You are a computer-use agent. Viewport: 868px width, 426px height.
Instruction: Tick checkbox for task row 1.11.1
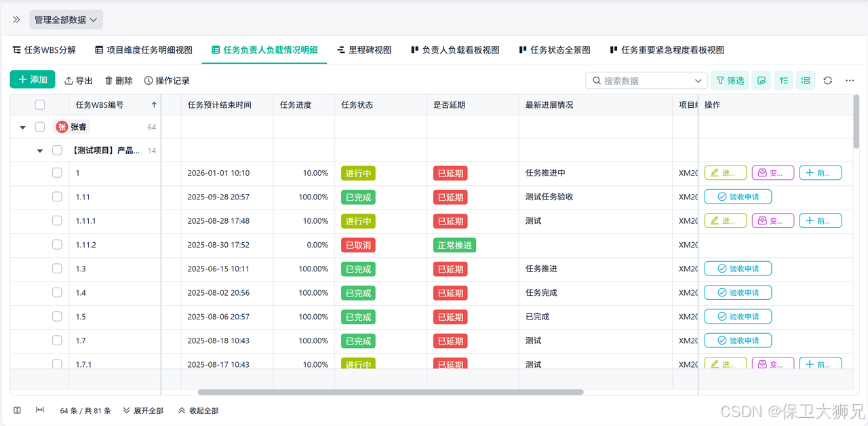pos(57,220)
